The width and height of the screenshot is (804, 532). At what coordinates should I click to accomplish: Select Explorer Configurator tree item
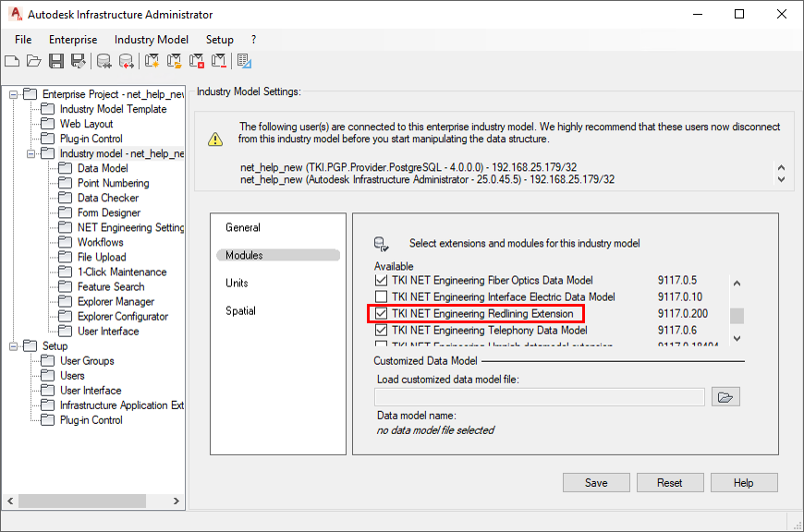click(123, 317)
